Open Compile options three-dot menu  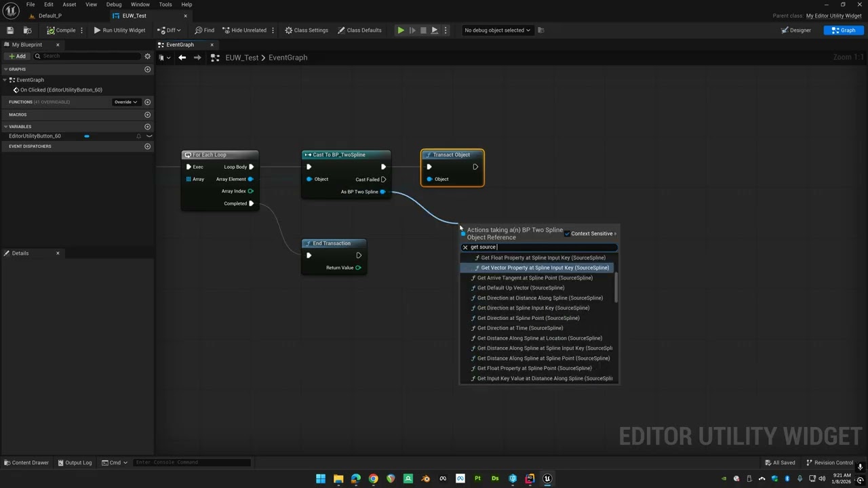tap(82, 30)
